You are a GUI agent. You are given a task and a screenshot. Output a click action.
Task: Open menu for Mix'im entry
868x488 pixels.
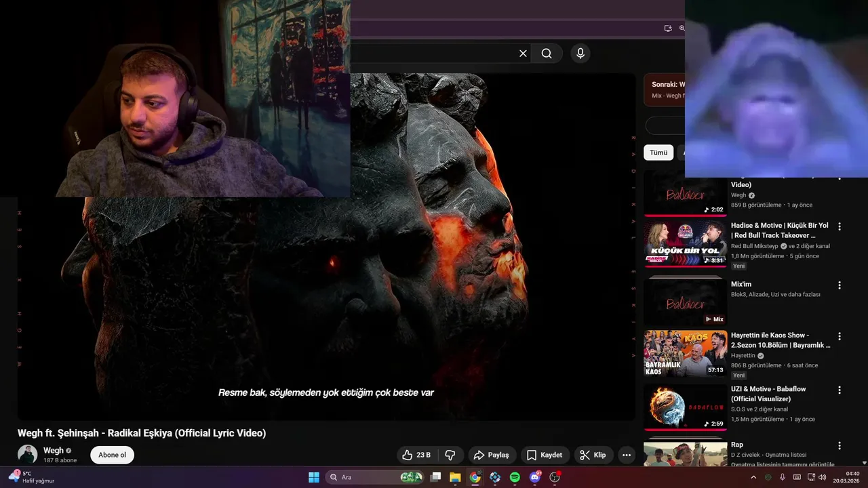840,285
